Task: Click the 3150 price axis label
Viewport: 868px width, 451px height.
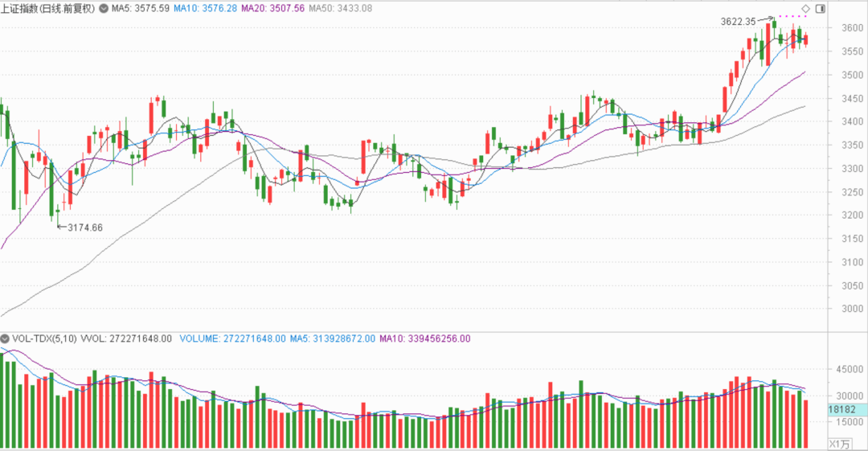Action: coord(852,239)
